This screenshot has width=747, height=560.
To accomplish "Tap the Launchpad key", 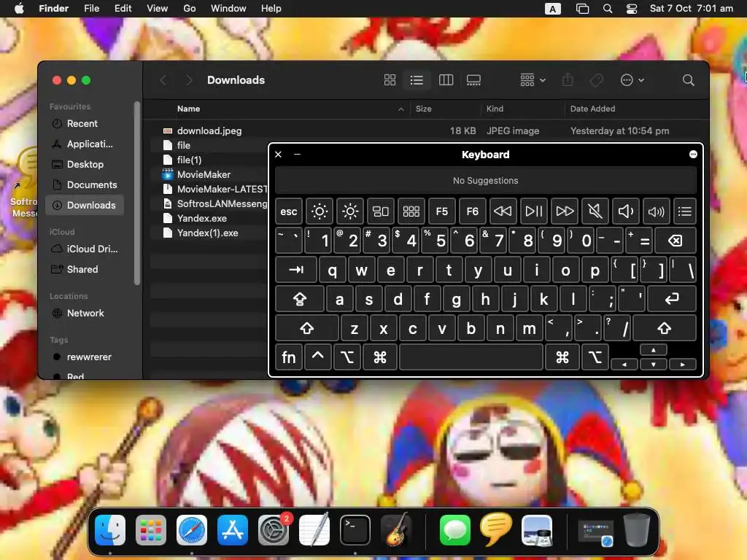I will [x=411, y=211].
